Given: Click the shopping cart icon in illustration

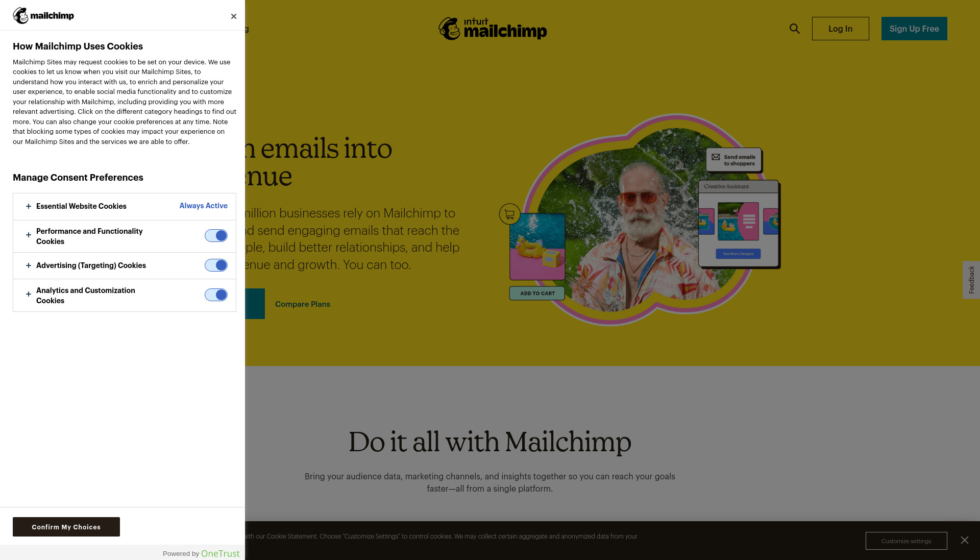Looking at the screenshot, I should click(x=509, y=214).
